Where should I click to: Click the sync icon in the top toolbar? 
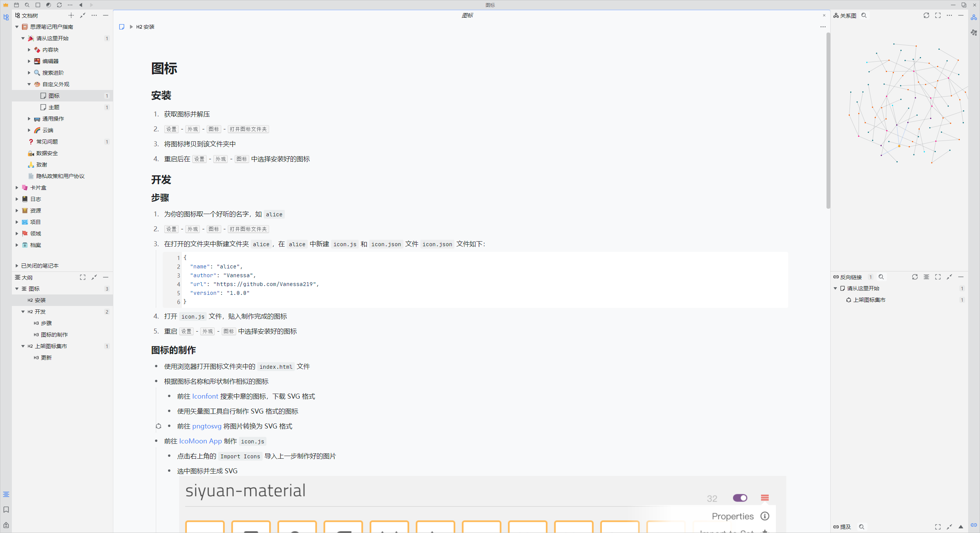pyautogui.click(x=59, y=5)
